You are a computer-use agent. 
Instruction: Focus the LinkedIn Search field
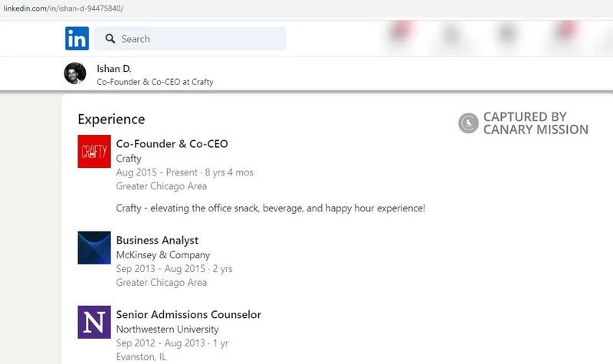[190, 38]
